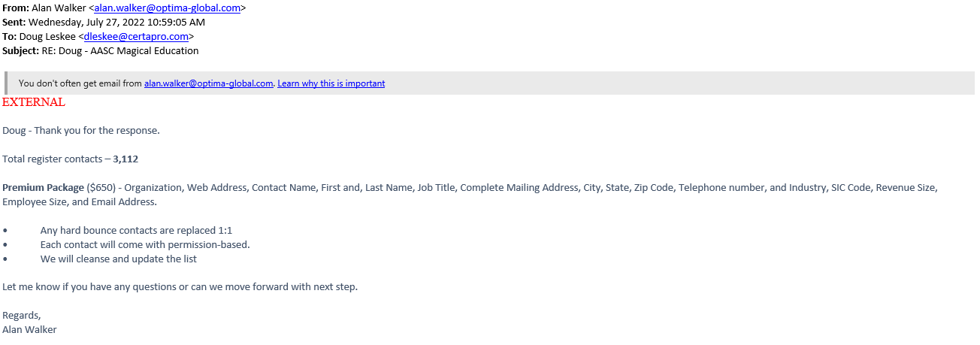Click the ($650) price text
The height and width of the screenshot is (345, 980).
[x=101, y=188]
